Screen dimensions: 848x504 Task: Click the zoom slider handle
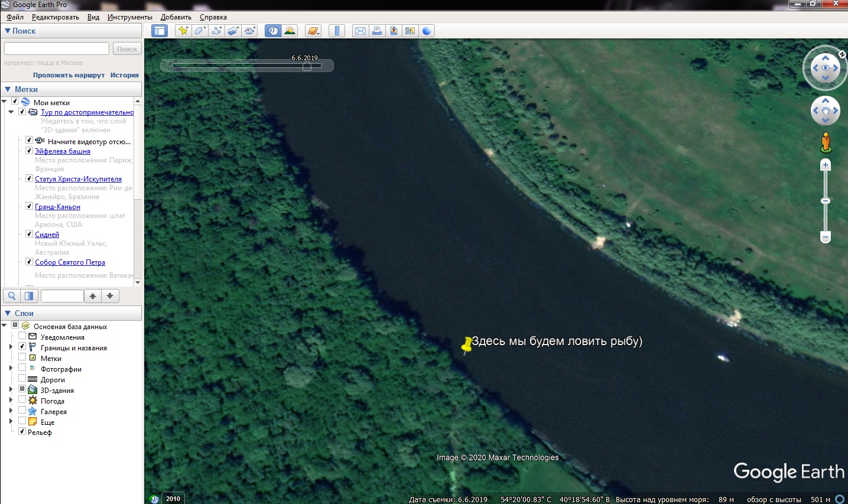click(x=826, y=201)
